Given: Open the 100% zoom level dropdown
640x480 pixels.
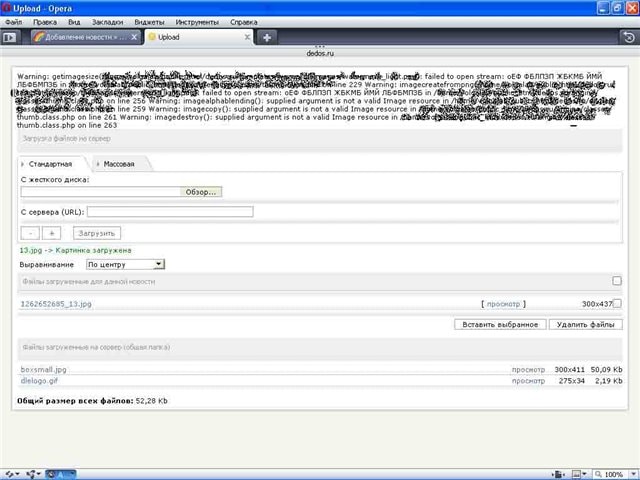Looking at the screenshot, I should (x=610, y=474).
